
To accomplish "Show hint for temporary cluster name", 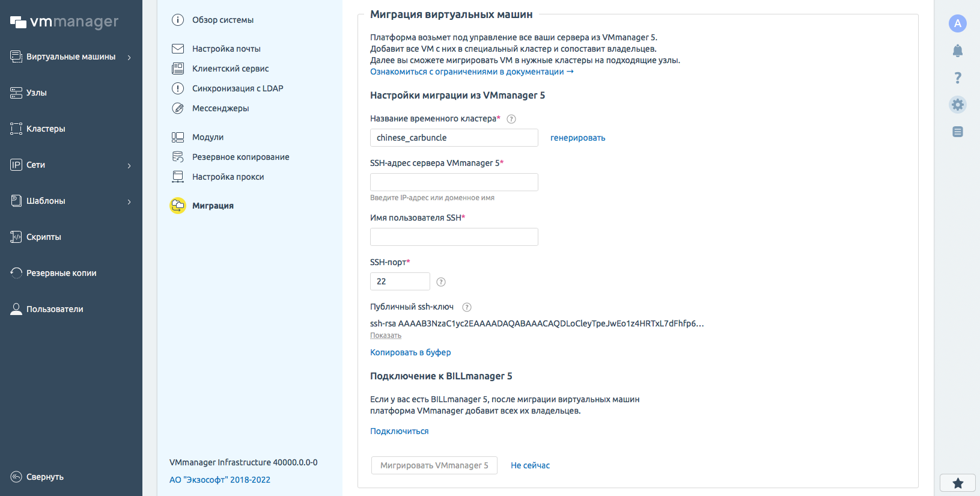I will click(x=511, y=119).
